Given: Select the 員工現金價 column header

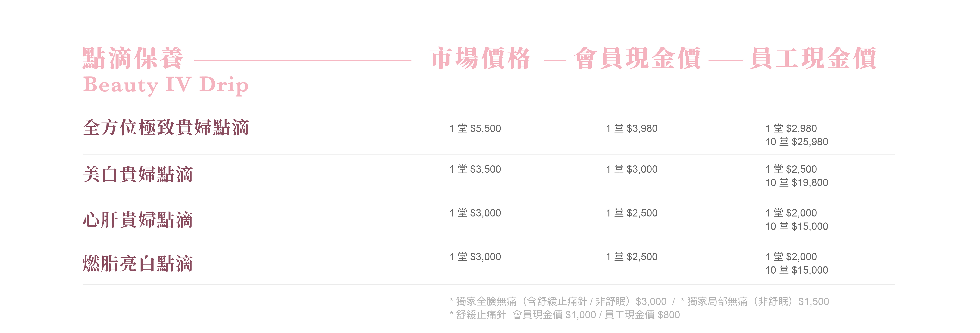Looking at the screenshot, I should (813, 58).
